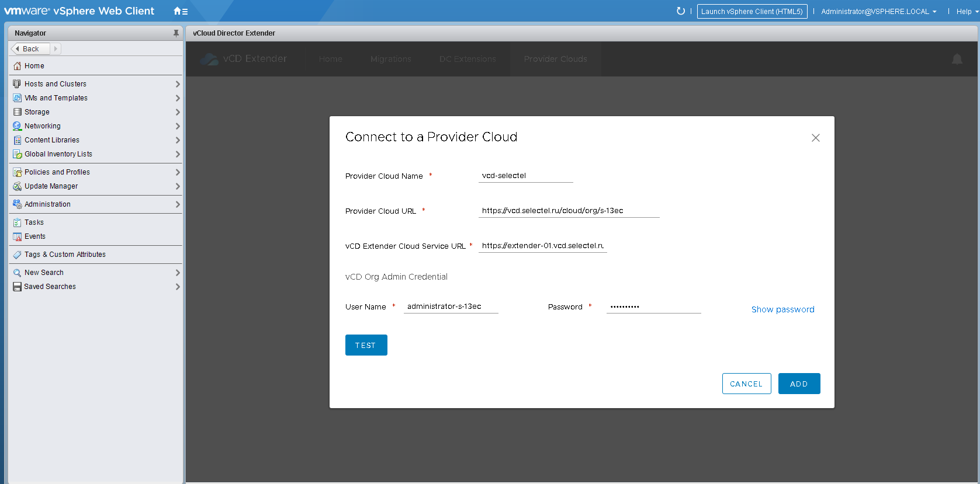Expand Policies and Profiles chevron

[178, 172]
